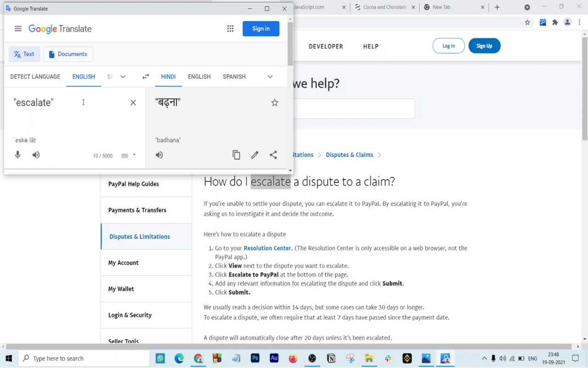
Task: Switch to Documents translation mode
Action: (x=68, y=54)
